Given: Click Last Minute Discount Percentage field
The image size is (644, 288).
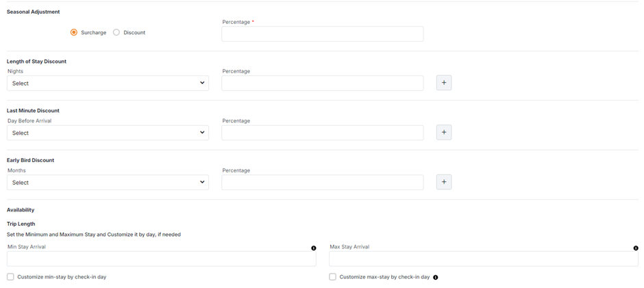Looking at the screenshot, I should tap(322, 133).
